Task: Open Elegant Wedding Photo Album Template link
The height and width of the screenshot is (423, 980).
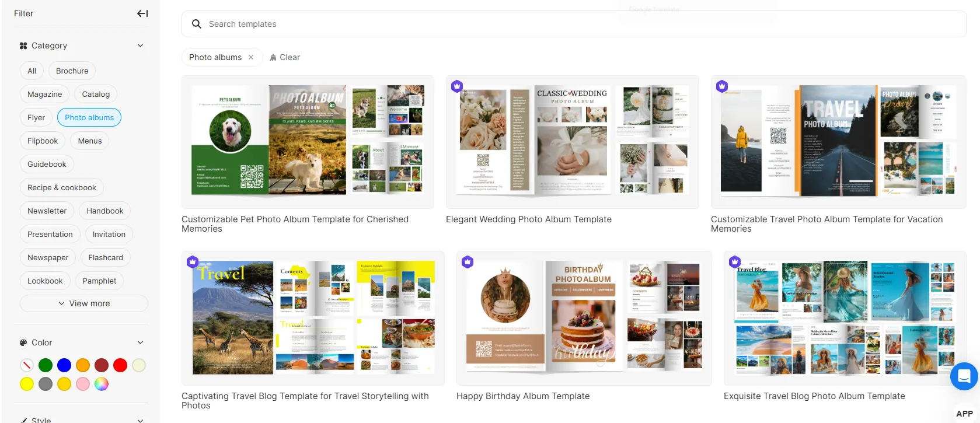Action: 529,219
